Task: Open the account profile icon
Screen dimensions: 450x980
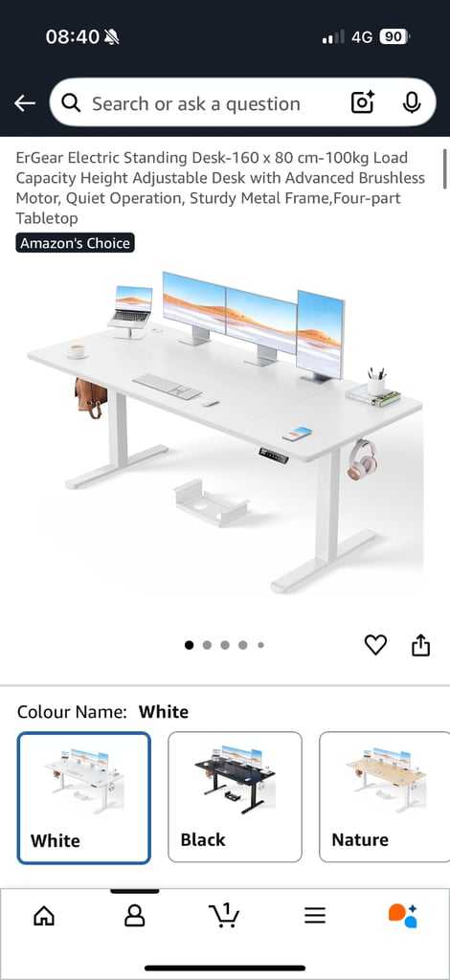Action: 134,916
